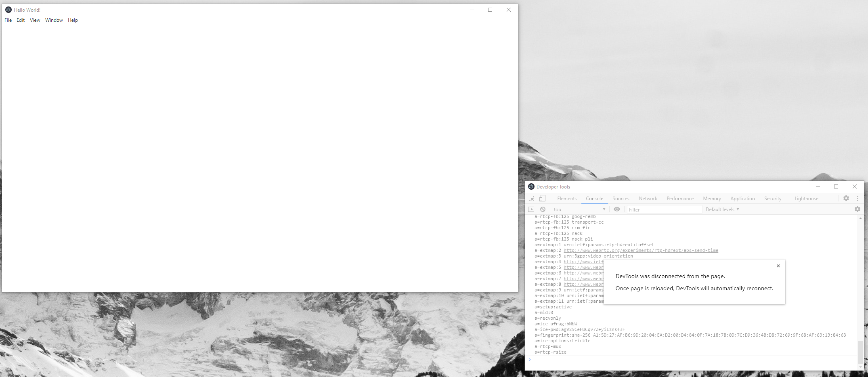Viewport: 868px width, 377px height.
Task: Create a live expression with the eye icon
Action: point(617,209)
